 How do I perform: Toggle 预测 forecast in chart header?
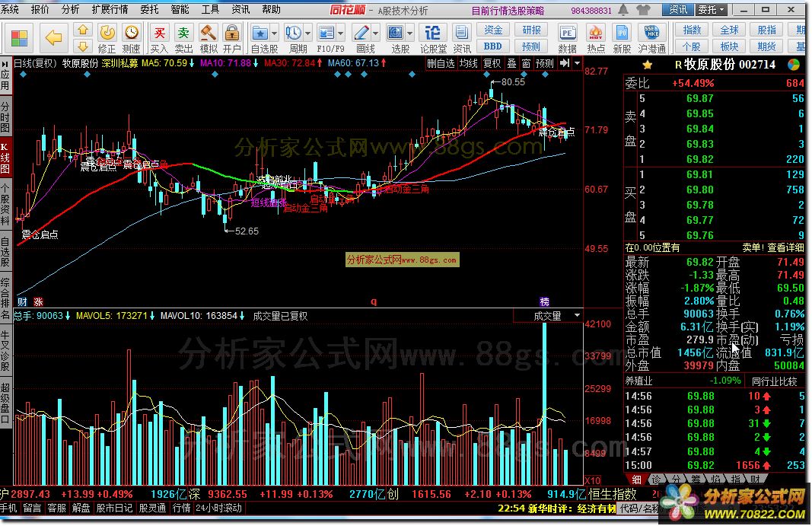[x=545, y=63]
